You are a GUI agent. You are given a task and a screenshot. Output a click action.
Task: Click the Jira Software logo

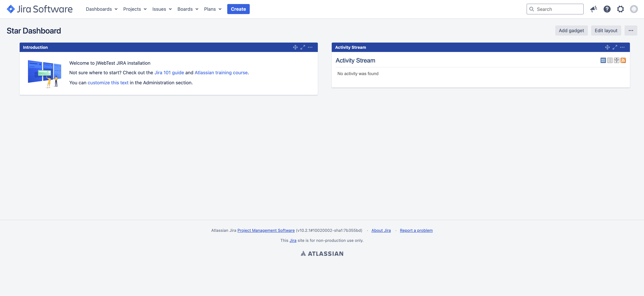click(x=40, y=9)
